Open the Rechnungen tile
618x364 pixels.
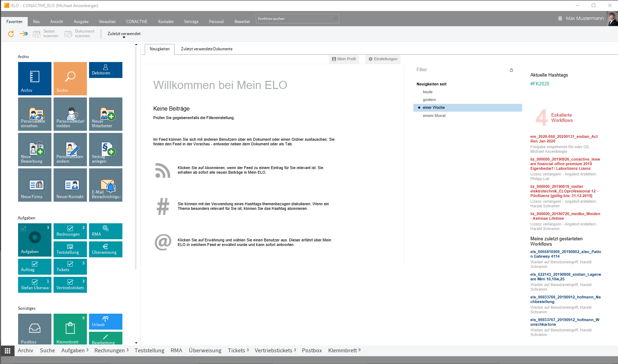pos(70,231)
